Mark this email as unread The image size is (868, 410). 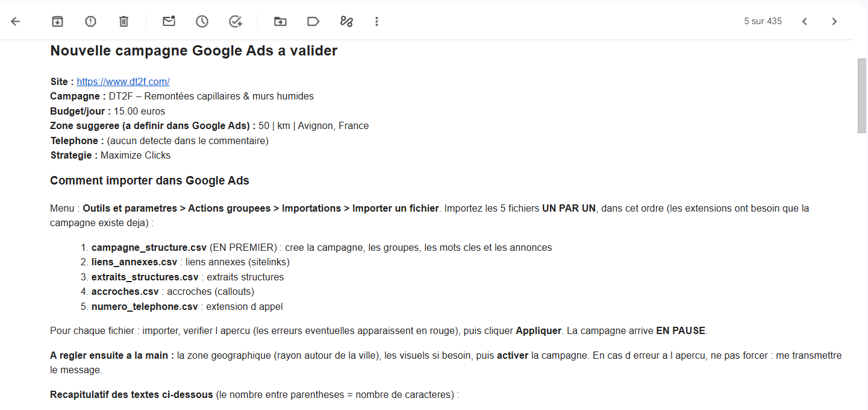[169, 21]
